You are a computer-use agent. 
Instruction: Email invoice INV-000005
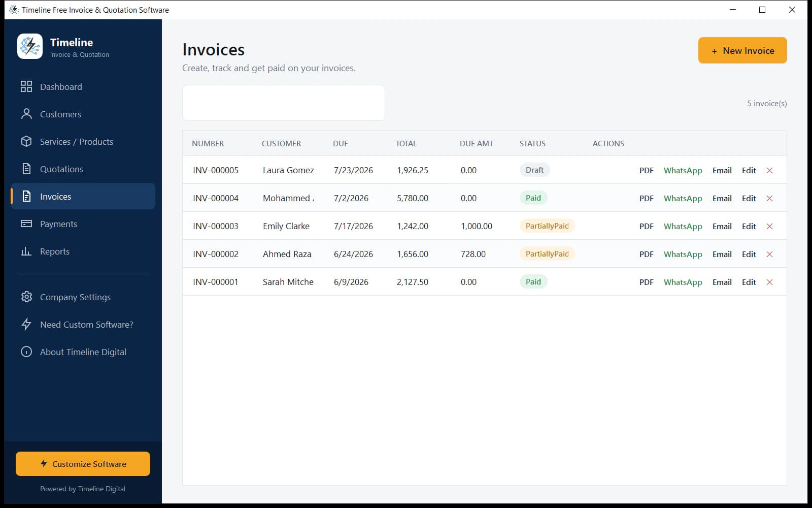pyautogui.click(x=722, y=170)
